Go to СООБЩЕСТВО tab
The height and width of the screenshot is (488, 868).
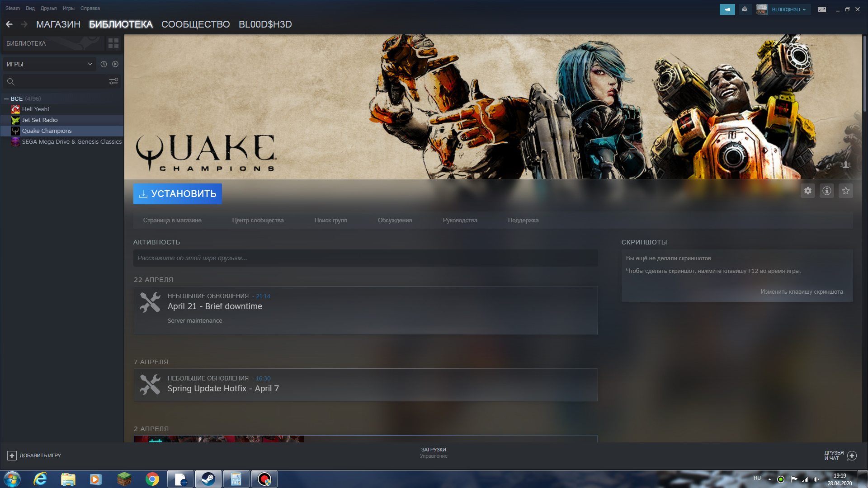[x=195, y=24]
